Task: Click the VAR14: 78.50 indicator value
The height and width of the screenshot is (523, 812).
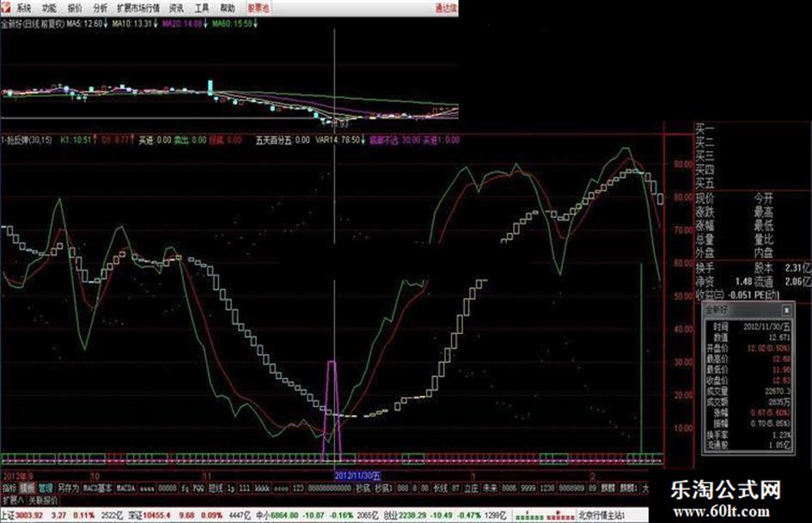Action: tap(340, 140)
